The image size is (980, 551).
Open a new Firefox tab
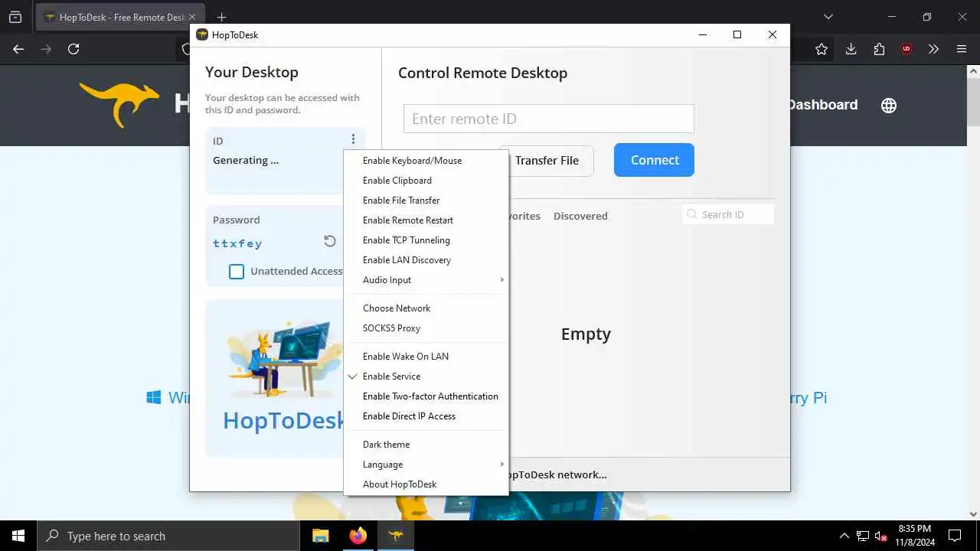221,17
